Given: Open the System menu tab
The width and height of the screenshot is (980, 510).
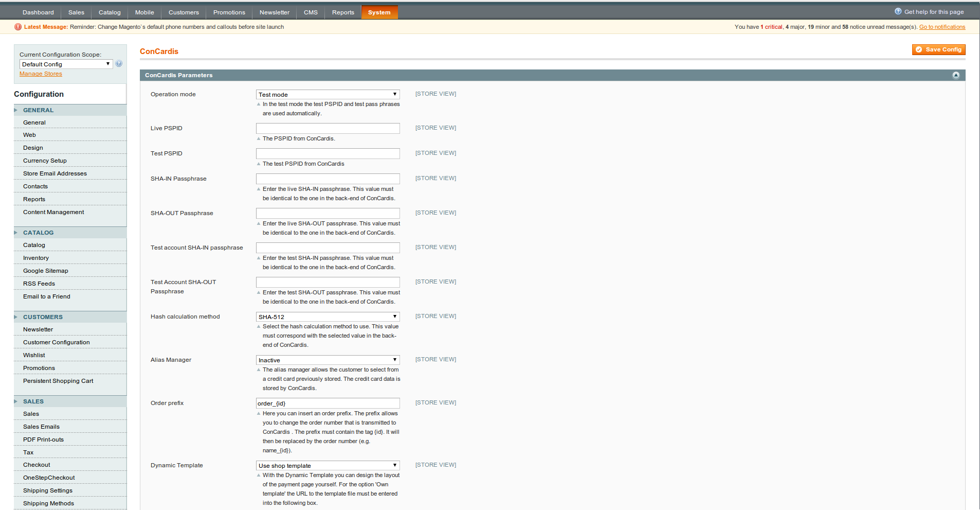Looking at the screenshot, I should coord(379,12).
